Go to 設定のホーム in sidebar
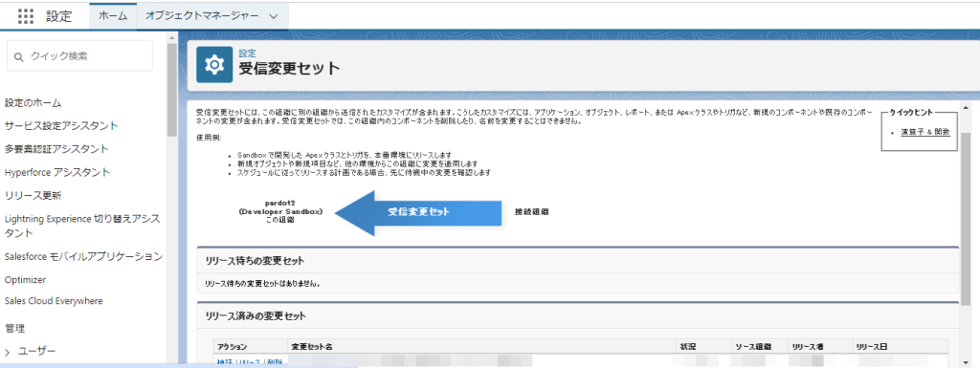980x368 pixels. click(x=33, y=103)
